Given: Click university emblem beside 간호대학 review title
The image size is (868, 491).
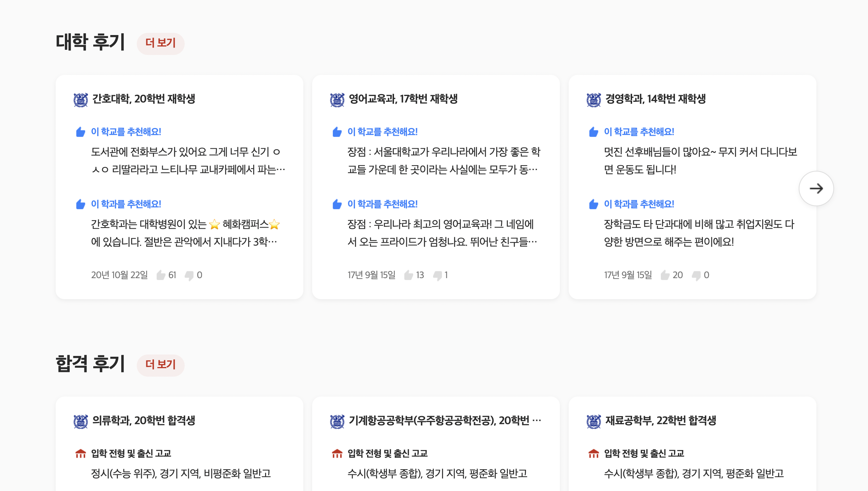Looking at the screenshot, I should (x=81, y=100).
